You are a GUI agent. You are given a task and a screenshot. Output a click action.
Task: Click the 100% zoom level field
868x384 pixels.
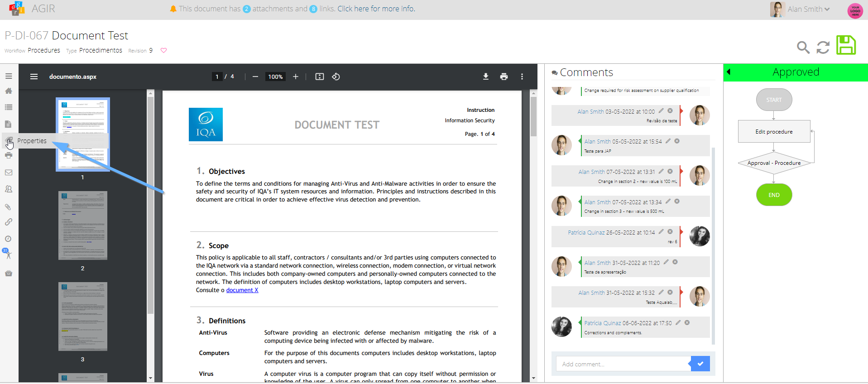[275, 77]
